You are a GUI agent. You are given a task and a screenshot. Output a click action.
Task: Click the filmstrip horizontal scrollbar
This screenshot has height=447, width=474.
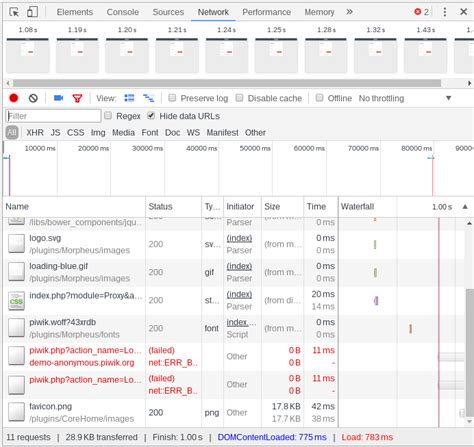tap(227, 83)
